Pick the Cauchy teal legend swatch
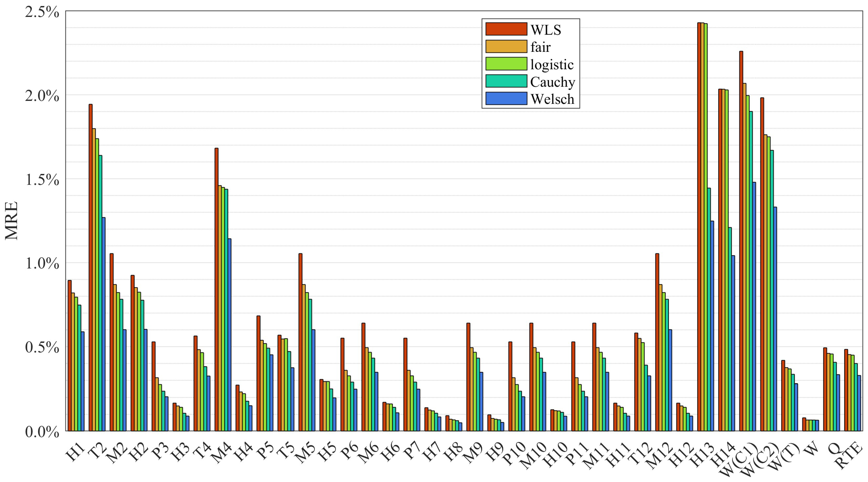The image size is (868, 482). pos(506,81)
